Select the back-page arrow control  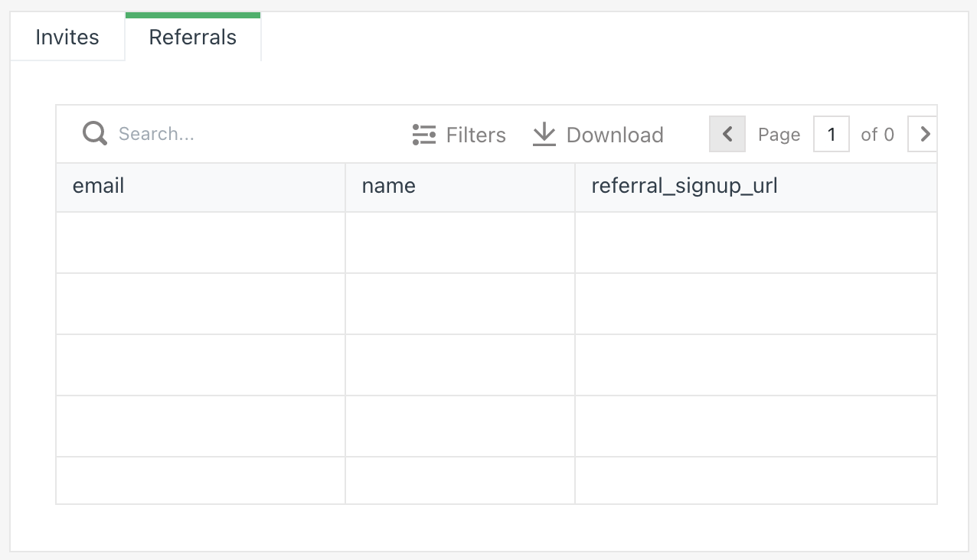click(x=726, y=134)
